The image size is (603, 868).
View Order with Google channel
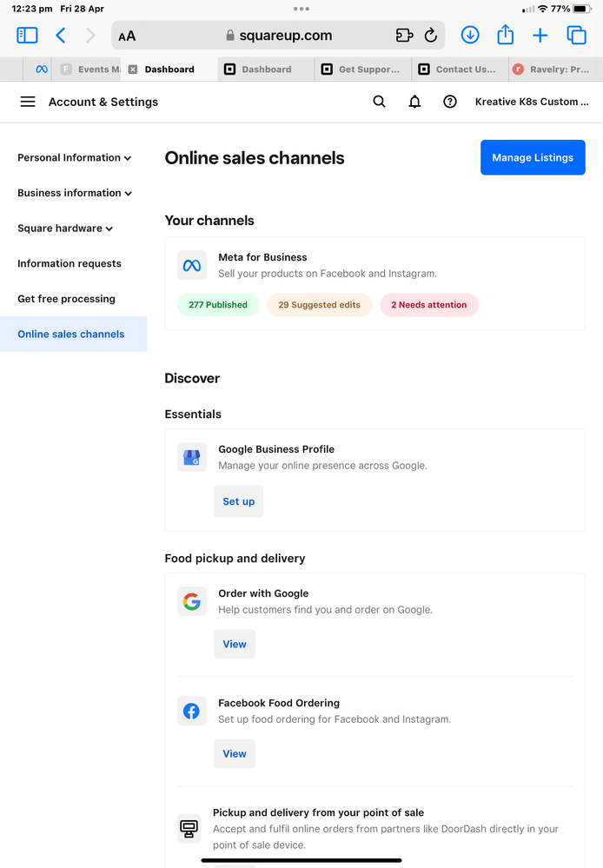pyautogui.click(x=235, y=644)
